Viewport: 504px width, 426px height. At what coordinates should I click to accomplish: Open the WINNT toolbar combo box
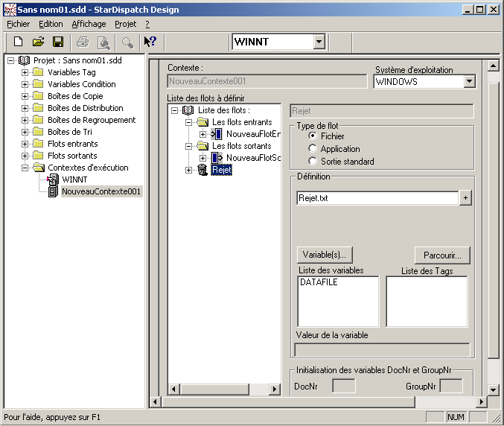tap(319, 42)
